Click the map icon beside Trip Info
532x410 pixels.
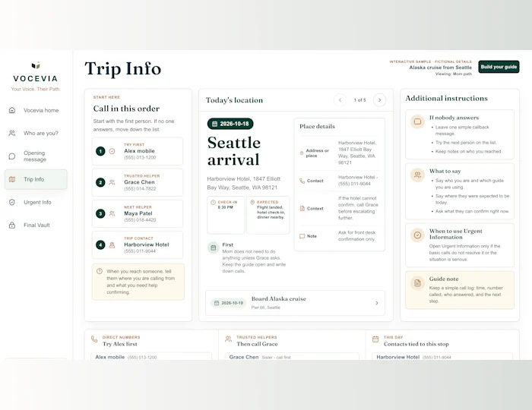pyautogui.click(x=12, y=179)
